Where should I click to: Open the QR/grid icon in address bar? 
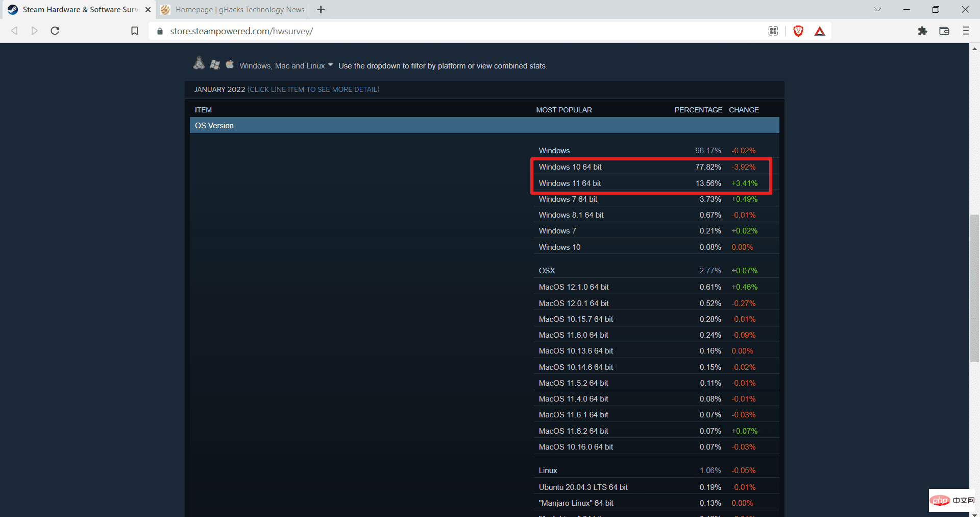pos(773,31)
